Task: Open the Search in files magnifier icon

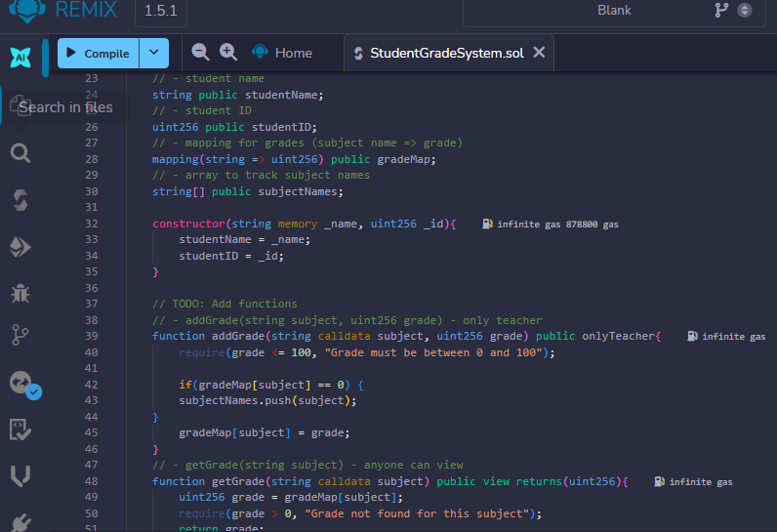Action: tap(20, 153)
